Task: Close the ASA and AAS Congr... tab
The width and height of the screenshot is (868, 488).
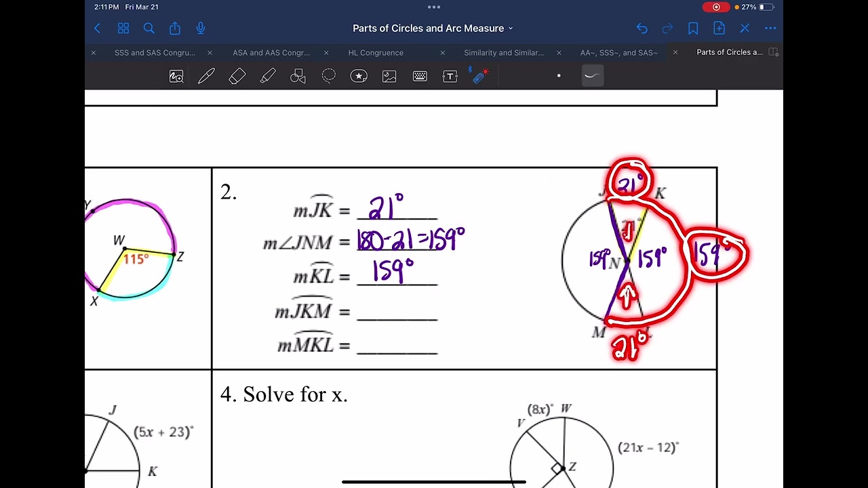Action: coord(210,53)
